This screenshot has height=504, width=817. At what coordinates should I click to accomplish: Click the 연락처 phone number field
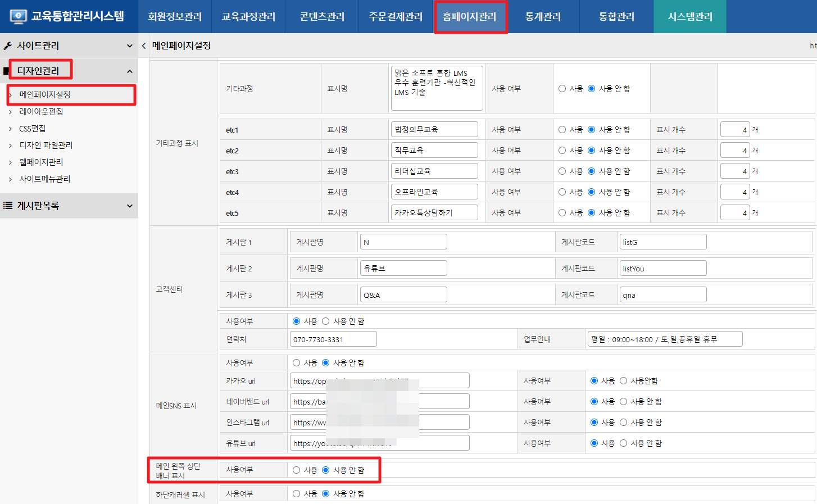(x=333, y=339)
